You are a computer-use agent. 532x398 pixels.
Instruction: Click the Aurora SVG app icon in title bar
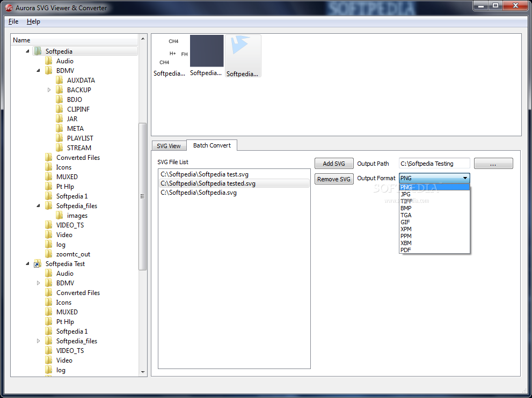8,8
